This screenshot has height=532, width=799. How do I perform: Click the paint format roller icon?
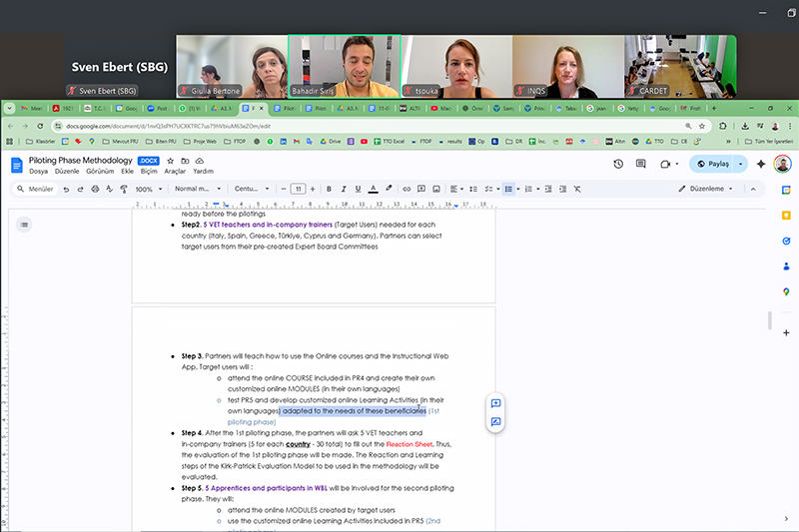[122, 189]
